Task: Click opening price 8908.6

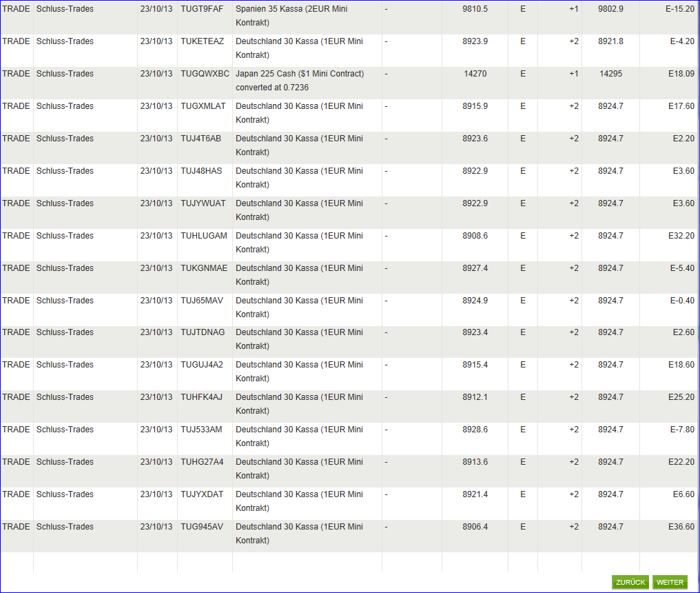Action: click(x=475, y=236)
